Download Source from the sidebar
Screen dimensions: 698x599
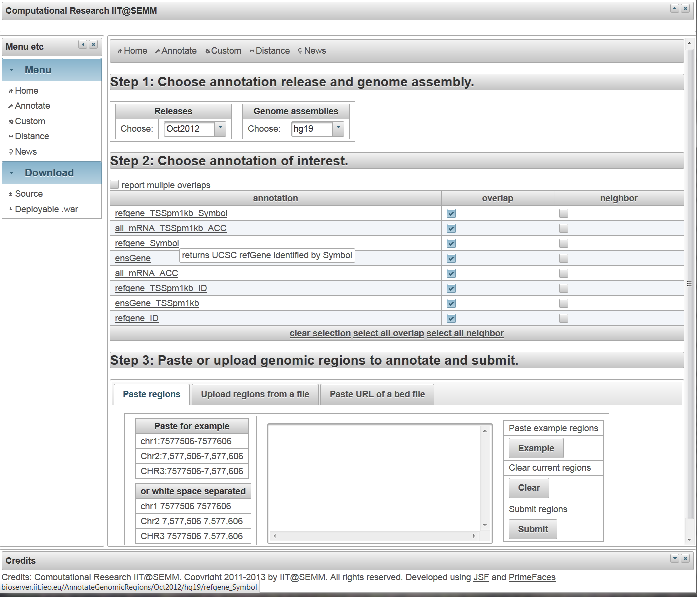coord(26,194)
